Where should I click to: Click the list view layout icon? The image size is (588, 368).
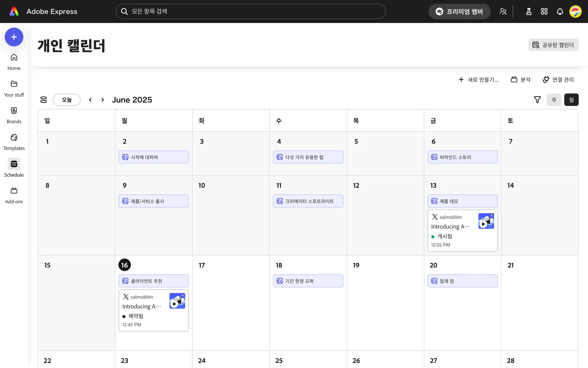[x=43, y=100]
